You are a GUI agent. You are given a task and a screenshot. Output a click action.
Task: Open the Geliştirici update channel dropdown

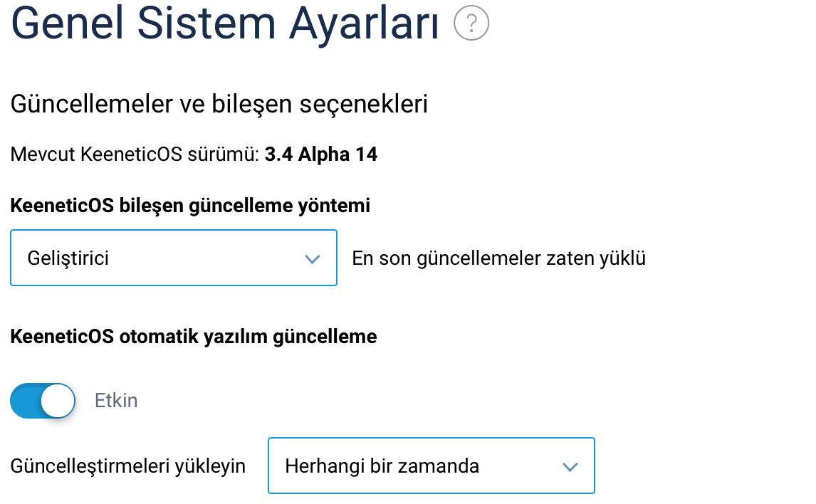click(174, 258)
